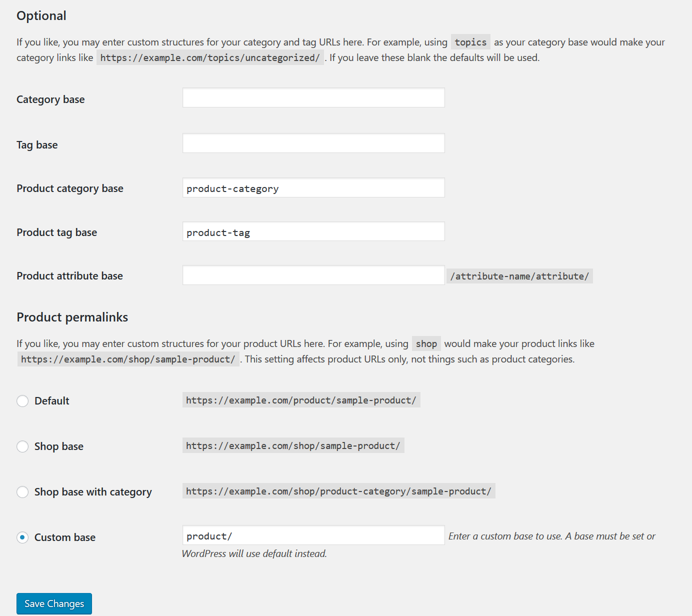Focus the Tag base input box
This screenshot has height=616, width=692.
(313, 143)
